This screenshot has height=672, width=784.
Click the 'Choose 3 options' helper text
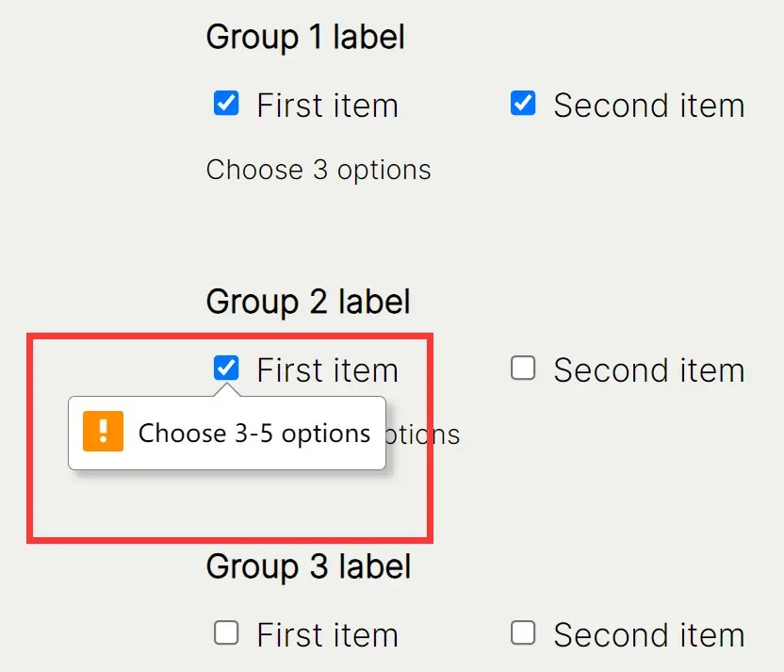[x=318, y=171]
